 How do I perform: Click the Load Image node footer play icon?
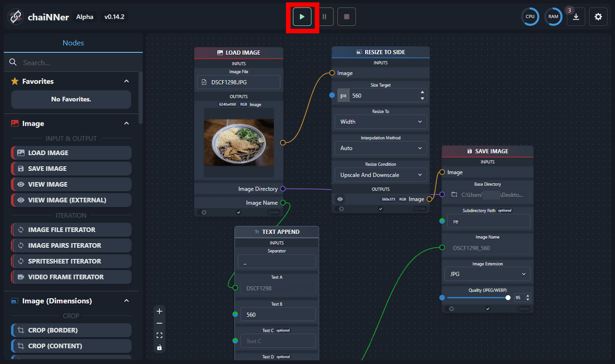pos(204,212)
